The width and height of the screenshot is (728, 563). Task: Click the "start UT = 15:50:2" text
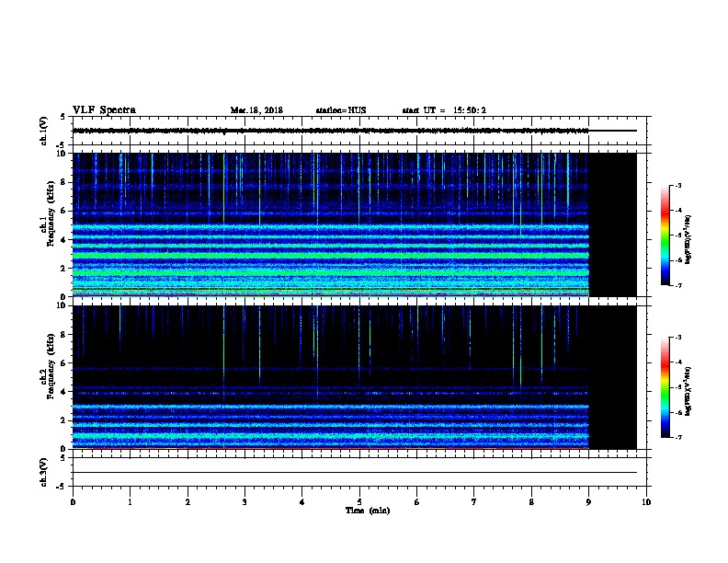pyautogui.click(x=444, y=110)
